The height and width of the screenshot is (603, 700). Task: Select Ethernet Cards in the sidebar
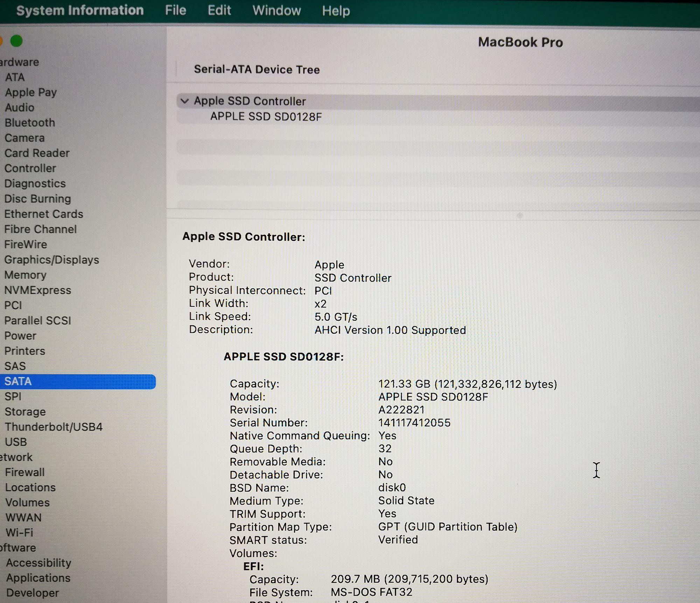44,214
